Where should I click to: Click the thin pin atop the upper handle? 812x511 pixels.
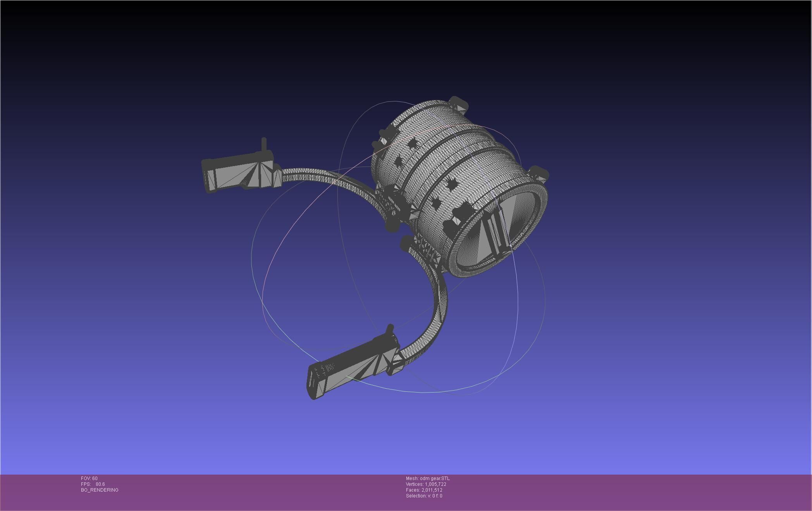(x=264, y=144)
